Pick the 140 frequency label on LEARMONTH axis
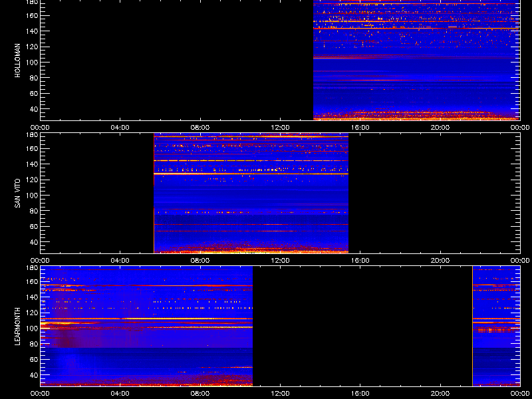This screenshot has width=532, height=399. click(x=32, y=297)
